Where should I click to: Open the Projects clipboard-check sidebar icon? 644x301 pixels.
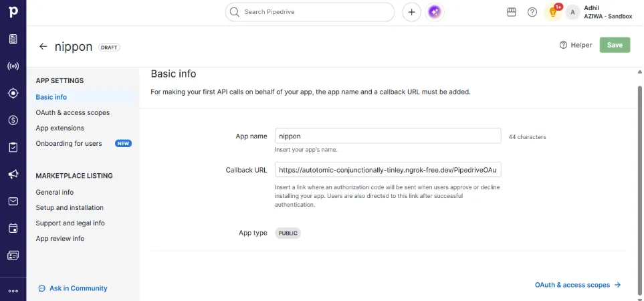(13, 147)
